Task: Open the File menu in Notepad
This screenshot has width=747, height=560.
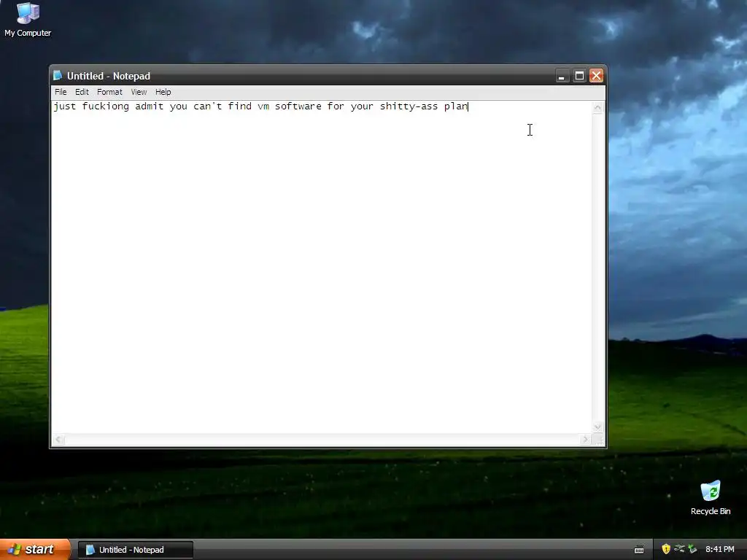Action: [x=61, y=92]
